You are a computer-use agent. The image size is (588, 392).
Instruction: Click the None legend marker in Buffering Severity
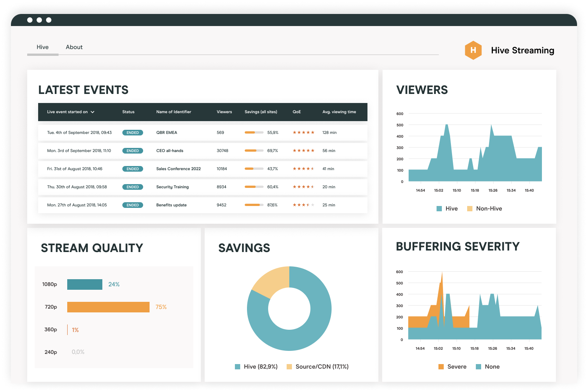click(479, 366)
